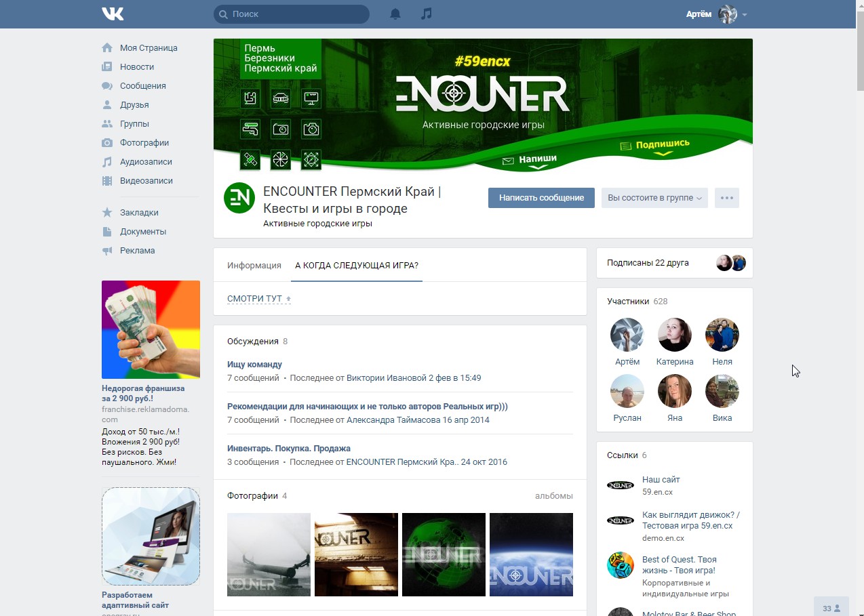Image resolution: width=864 pixels, height=616 pixels.
Task: Open notifications bell icon
Action: 395,14
